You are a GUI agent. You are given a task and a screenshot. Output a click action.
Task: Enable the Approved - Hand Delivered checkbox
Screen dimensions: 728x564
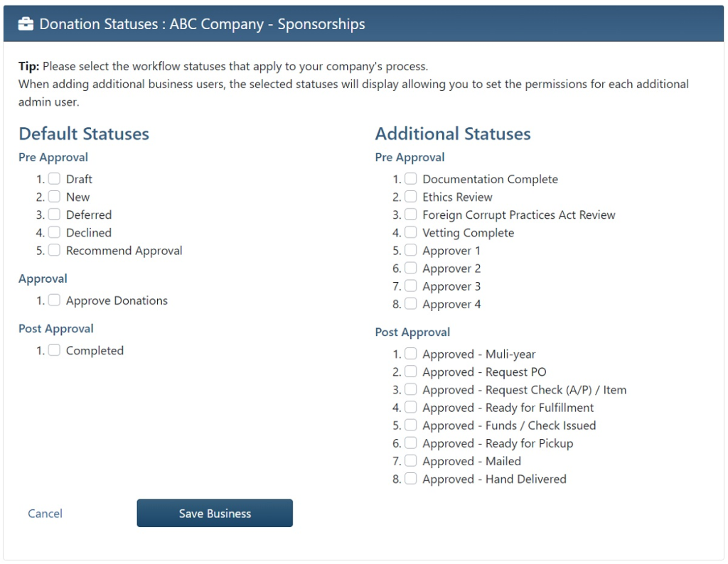(411, 479)
